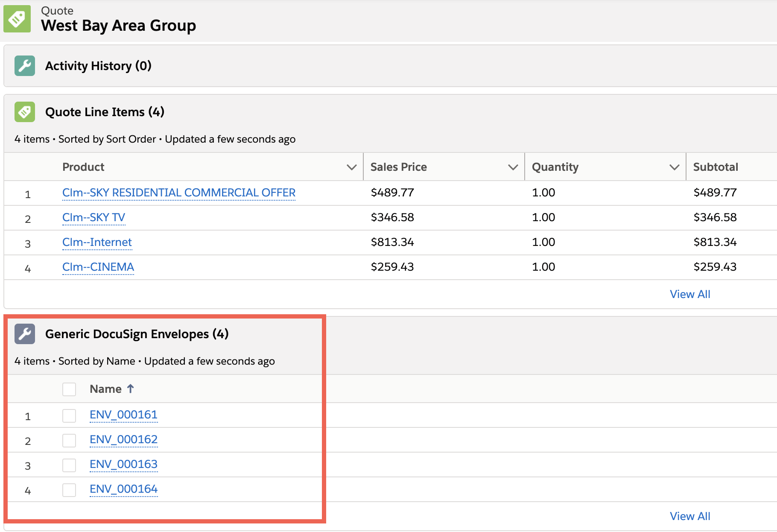Open the Sales Price column dropdown chevron
Image resolution: width=777 pixels, height=532 pixels.
(513, 167)
